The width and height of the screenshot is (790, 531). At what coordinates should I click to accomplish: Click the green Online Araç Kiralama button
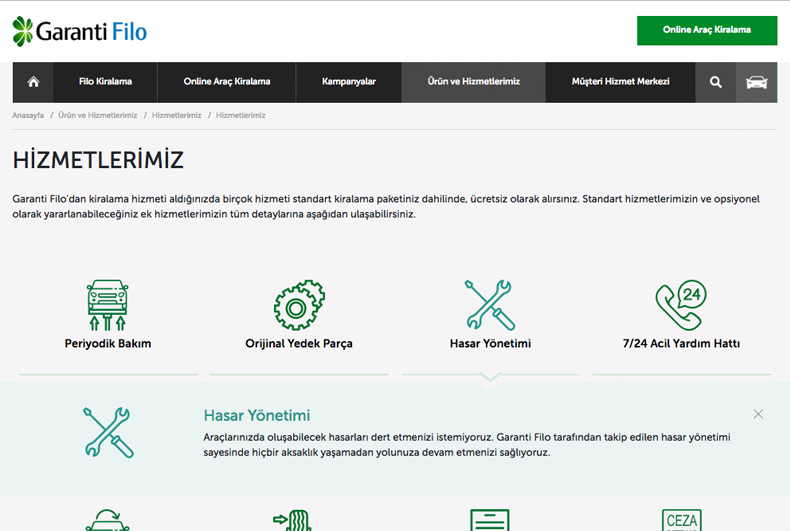tap(707, 30)
